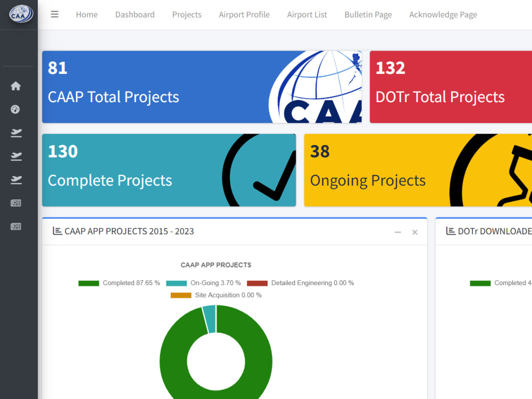Click the third plane arrival sidebar icon
The width and height of the screenshot is (532, 399).
16,179
